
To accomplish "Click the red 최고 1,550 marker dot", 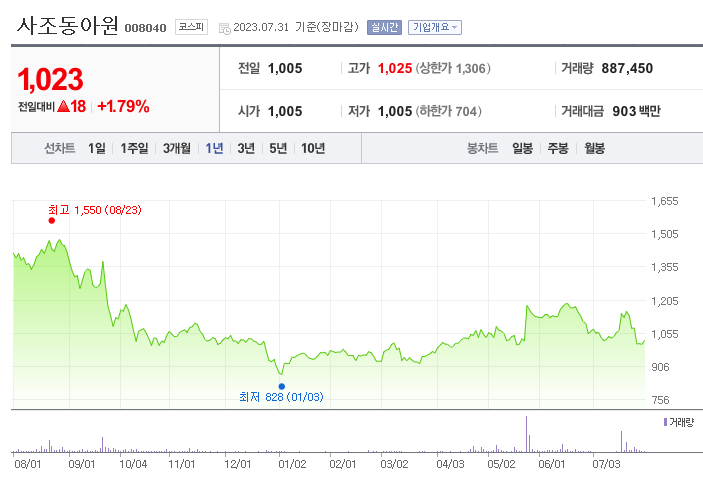I will (52, 220).
